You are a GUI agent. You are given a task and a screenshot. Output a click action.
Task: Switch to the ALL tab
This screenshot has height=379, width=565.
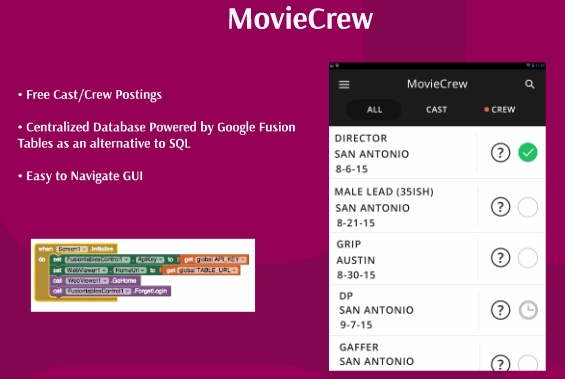click(x=374, y=110)
